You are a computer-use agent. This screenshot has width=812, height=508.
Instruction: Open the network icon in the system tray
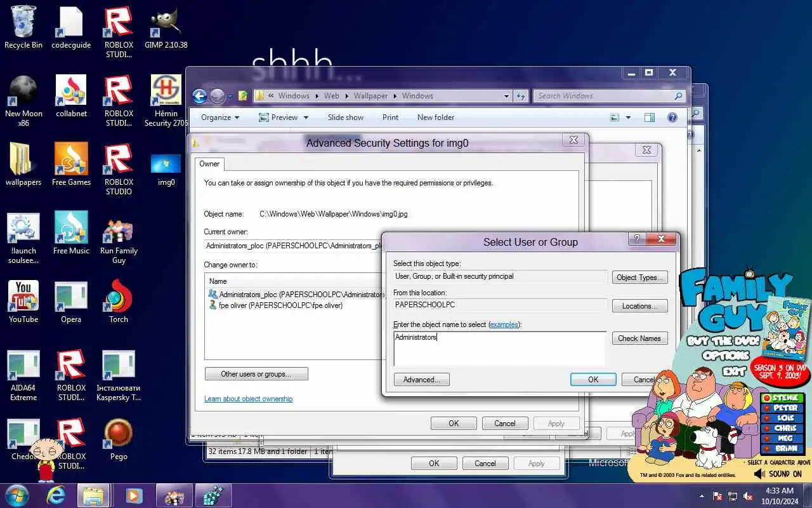tap(733, 496)
